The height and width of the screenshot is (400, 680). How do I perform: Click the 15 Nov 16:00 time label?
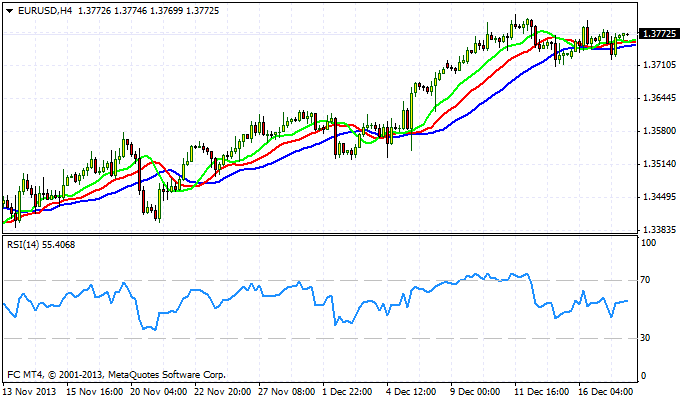pos(95,391)
